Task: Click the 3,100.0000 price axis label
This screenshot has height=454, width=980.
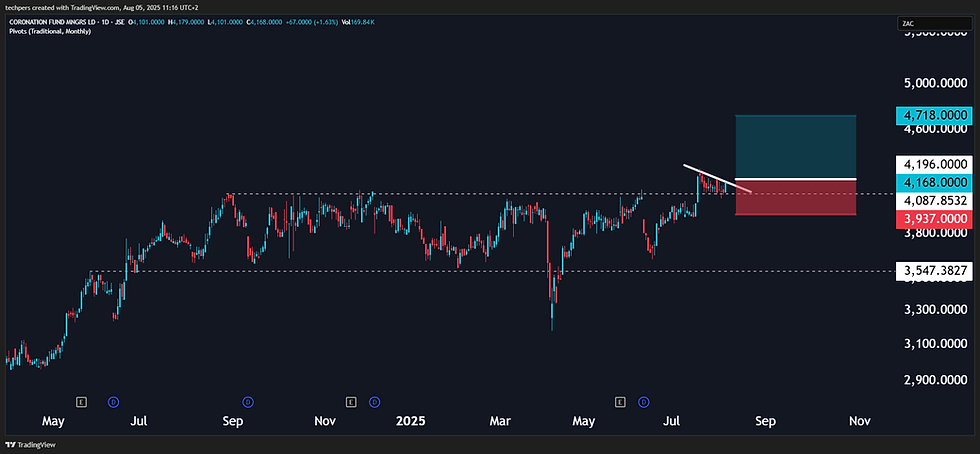Action: point(934,344)
